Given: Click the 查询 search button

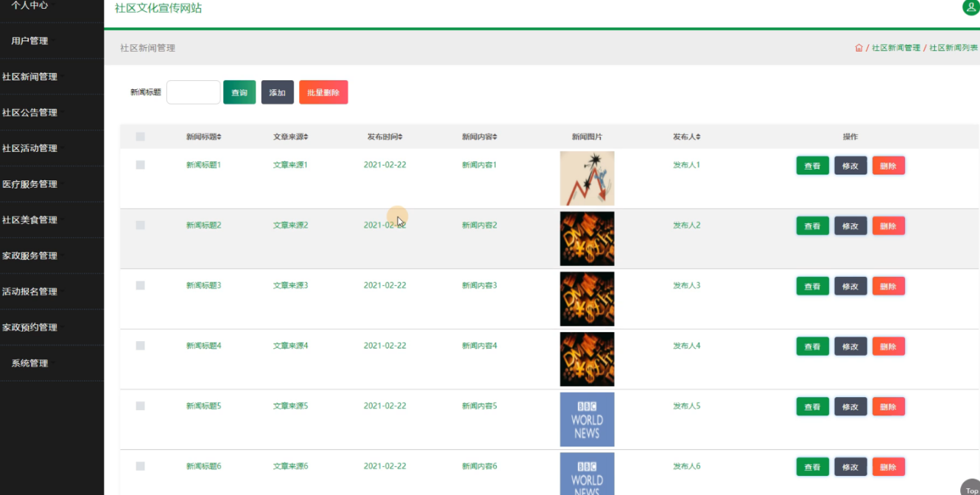Looking at the screenshot, I should 239,93.
